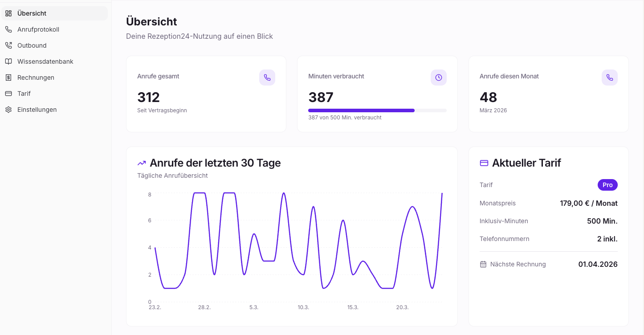
Task: Click the Rechnungen receipt icon
Action: 8,78
